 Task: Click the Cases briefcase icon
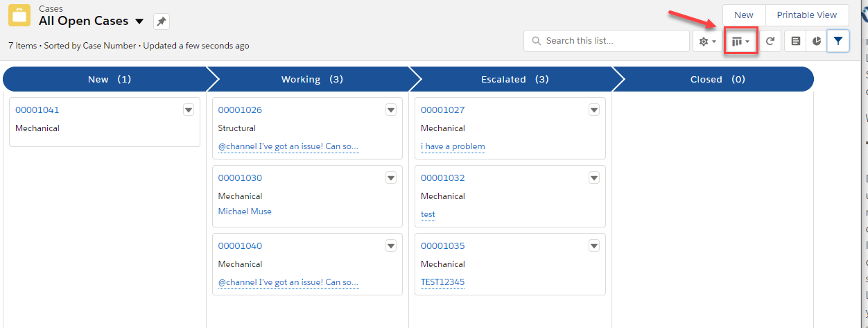pos(19,15)
